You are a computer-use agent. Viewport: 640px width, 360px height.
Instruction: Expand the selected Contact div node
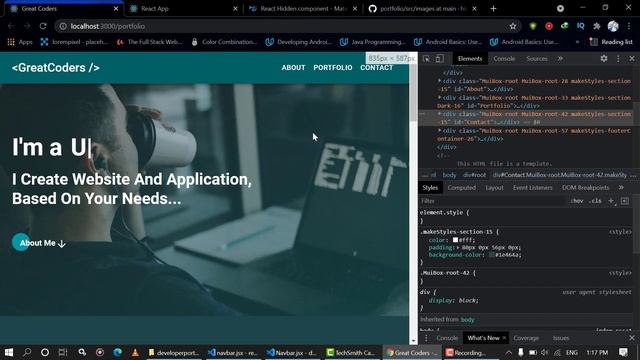(x=440, y=114)
